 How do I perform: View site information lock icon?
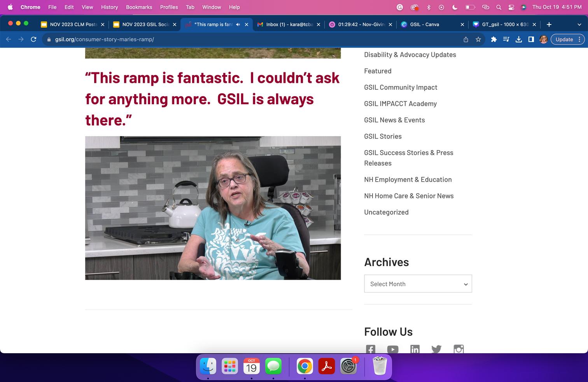(x=49, y=39)
